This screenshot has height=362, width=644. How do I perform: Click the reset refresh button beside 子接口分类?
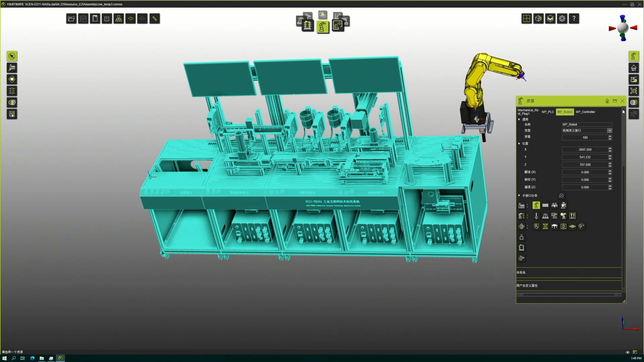click(561, 196)
